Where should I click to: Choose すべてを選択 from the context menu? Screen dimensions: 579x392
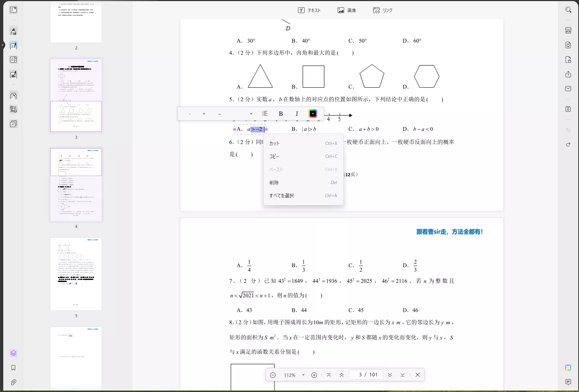303,196
